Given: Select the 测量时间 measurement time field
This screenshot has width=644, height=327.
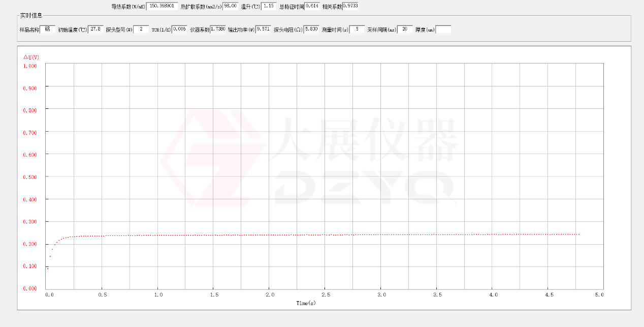Looking at the screenshot, I should click(356, 29).
